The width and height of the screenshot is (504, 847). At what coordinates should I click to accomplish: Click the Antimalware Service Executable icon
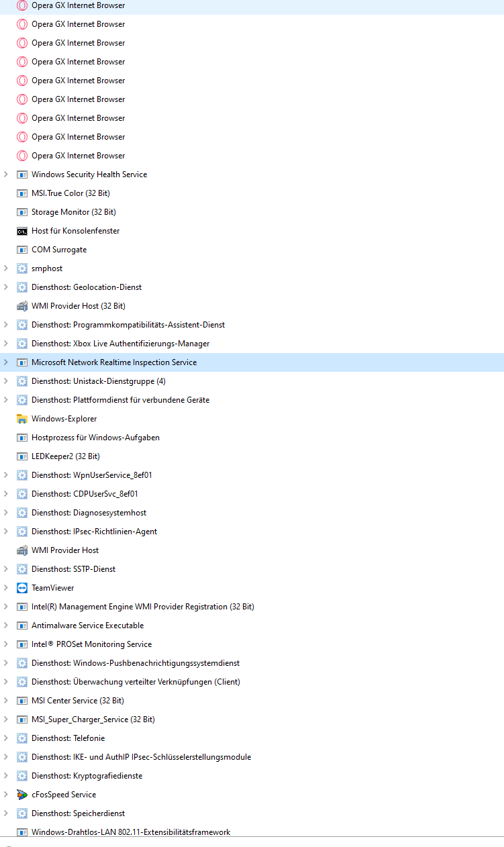[22, 626]
